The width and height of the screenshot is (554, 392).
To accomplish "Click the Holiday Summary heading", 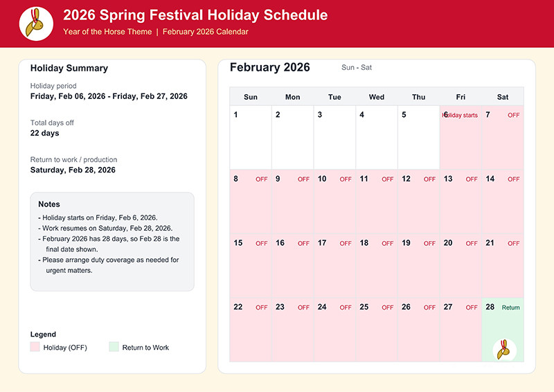I will 69,69.
